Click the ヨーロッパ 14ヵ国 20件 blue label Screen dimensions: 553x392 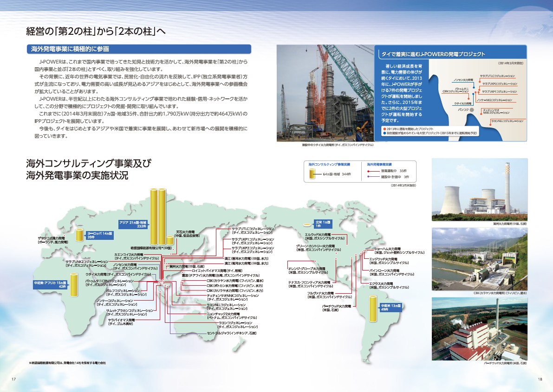click(x=100, y=236)
